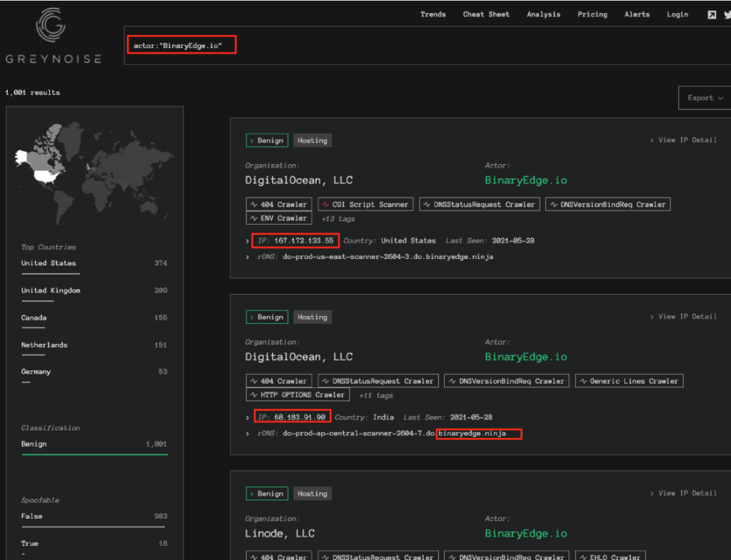Click the Benign badge in the 167.172.133.55 card
The image size is (731, 560).
(267, 141)
